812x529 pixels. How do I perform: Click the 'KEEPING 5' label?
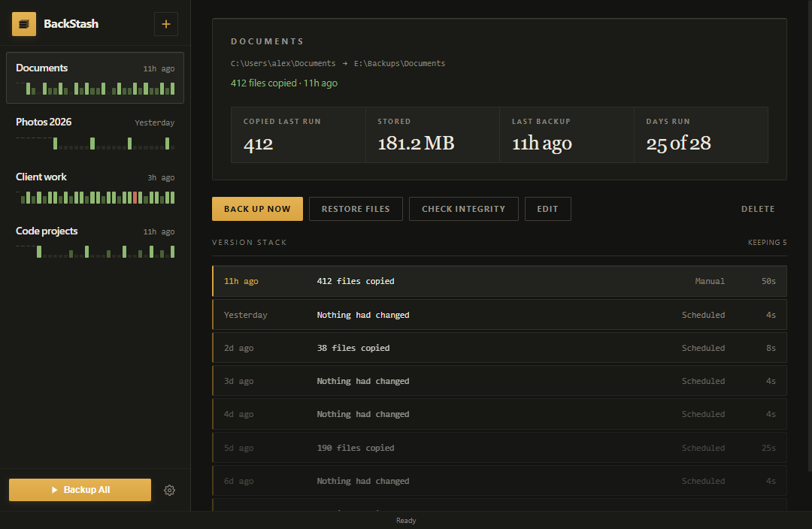pyautogui.click(x=767, y=242)
